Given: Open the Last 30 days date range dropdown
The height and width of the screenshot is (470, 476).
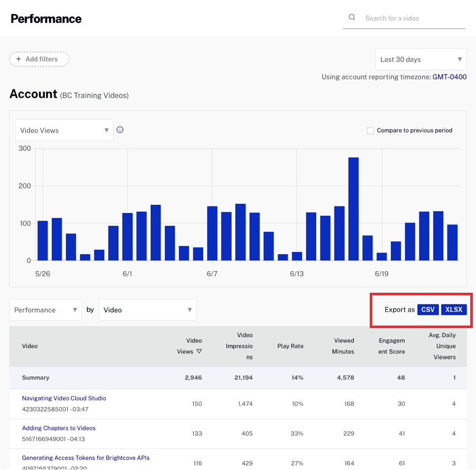Looking at the screenshot, I should coord(420,59).
